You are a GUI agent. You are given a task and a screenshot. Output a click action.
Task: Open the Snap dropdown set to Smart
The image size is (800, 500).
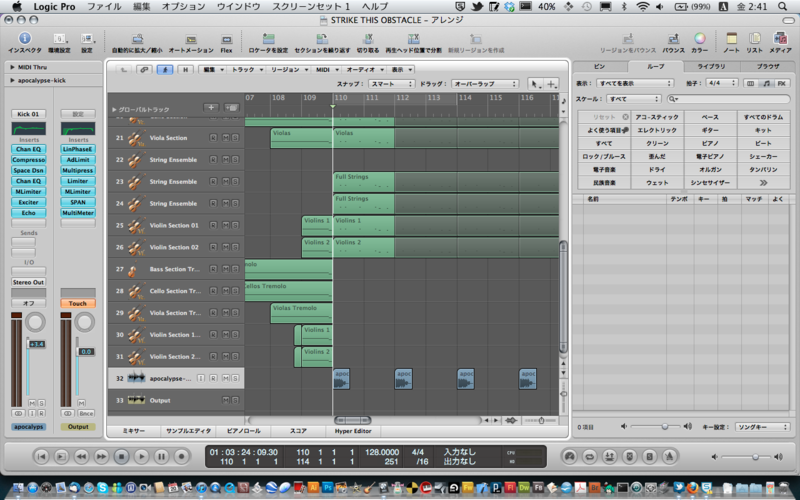[391, 84]
